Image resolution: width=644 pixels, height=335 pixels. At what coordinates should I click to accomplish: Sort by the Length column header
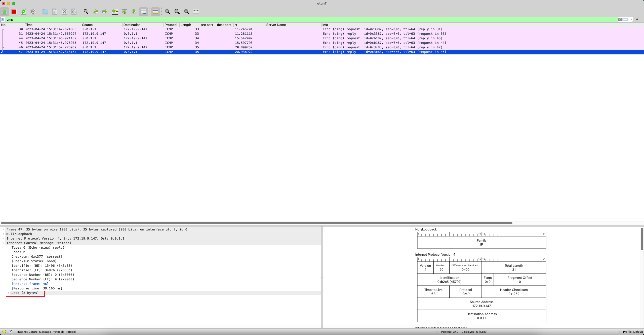(x=190, y=25)
